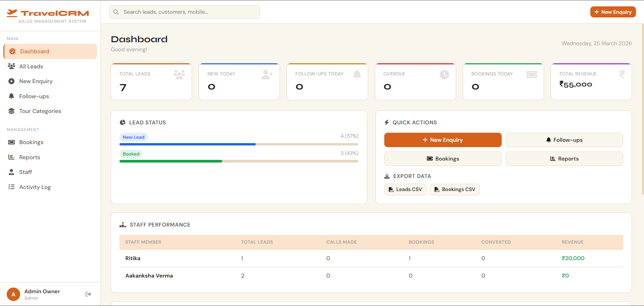Viewport: 644px width, 306px height.
Task: Go to Follow-ups in the sidebar
Action: tap(50, 96)
